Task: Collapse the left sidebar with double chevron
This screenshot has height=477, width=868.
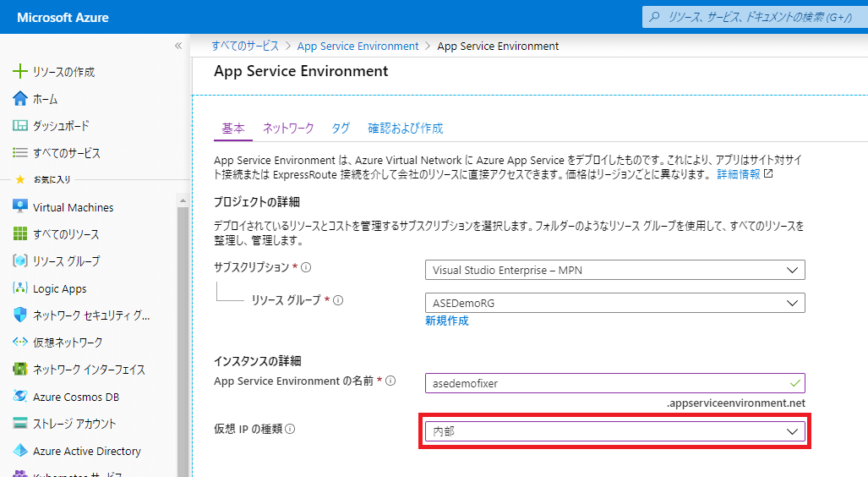Action: click(178, 46)
